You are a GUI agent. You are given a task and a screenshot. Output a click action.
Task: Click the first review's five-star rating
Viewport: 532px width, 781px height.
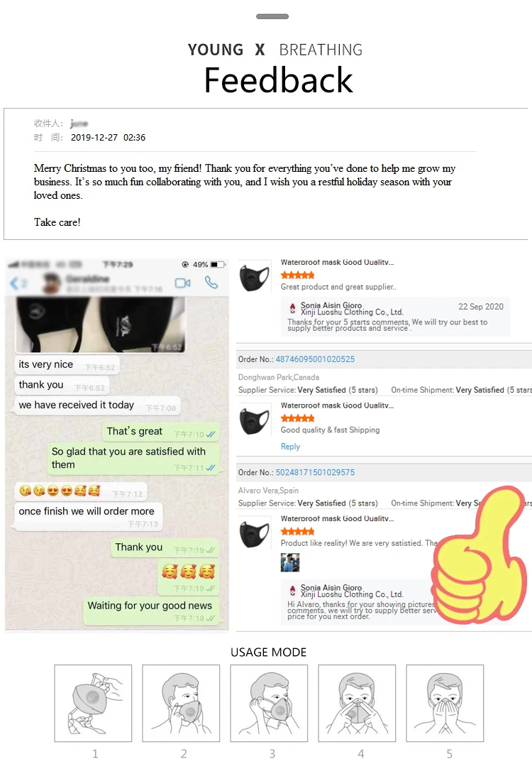click(298, 275)
